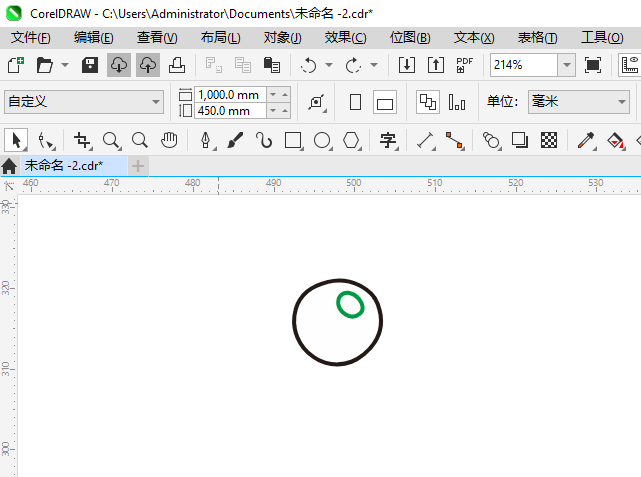Click the Save floppy disk icon
The height and width of the screenshot is (477, 641).
coord(89,65)
